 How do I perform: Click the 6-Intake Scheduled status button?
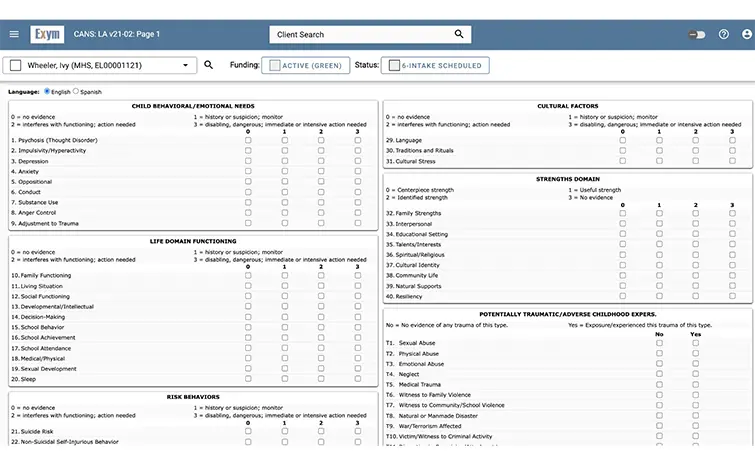tap(433, 66)
